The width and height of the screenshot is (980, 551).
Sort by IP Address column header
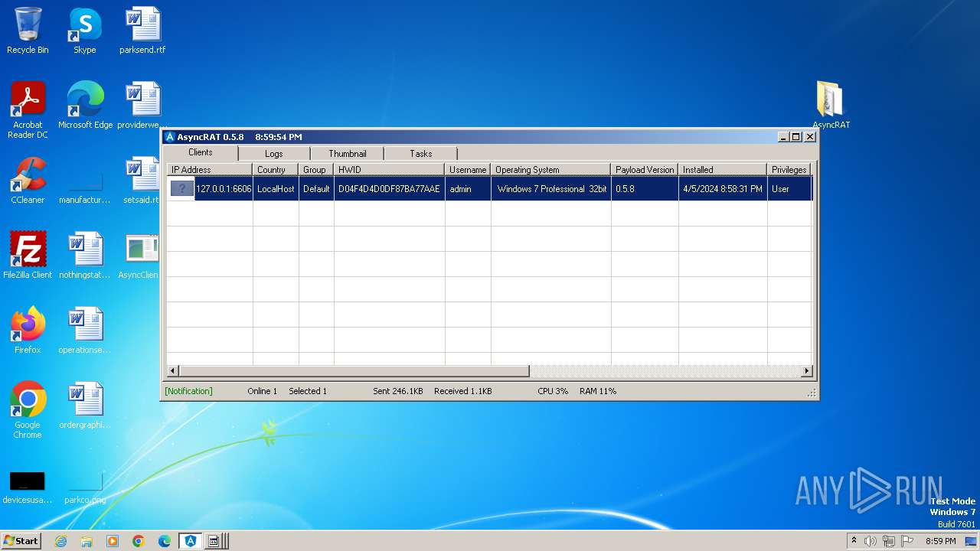(210, 170)
